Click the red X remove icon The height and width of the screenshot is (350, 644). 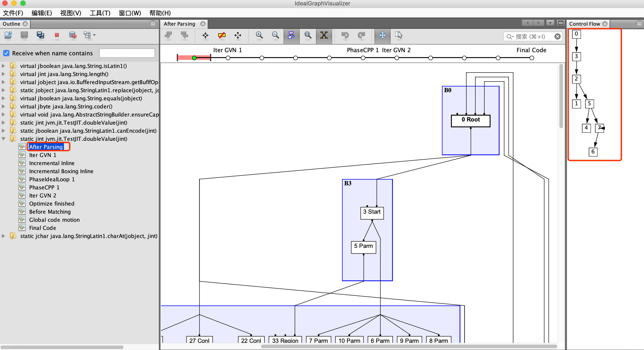click(x=57, y=35)
